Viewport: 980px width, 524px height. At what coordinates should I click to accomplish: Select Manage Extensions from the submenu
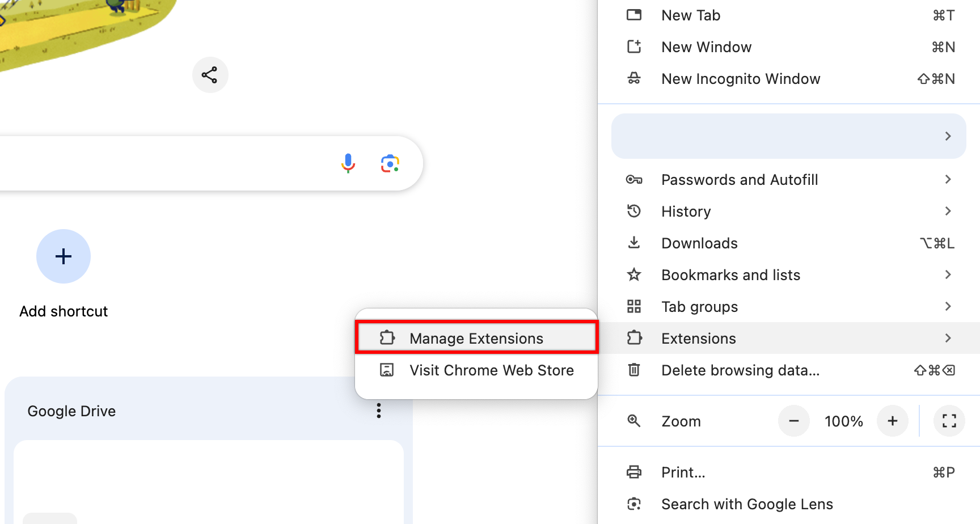(476, 338)
